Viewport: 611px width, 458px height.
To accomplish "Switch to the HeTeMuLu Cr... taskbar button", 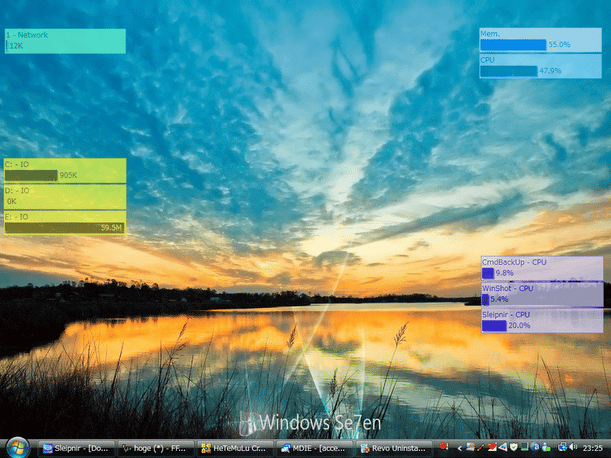I will 235,448.
